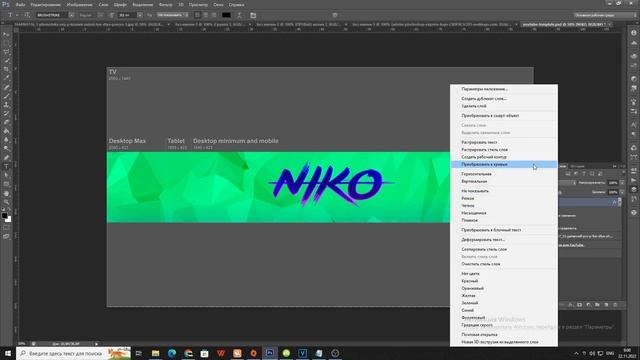Select the Eyedropper tool
Image resolution: width=640 pixels, height=360 pixels.
pos(6,78)
